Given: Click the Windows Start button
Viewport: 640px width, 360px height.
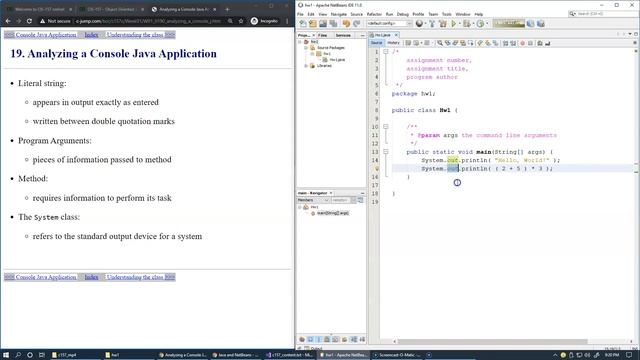Looking at the screenshot, I should (x=6, y=355).
